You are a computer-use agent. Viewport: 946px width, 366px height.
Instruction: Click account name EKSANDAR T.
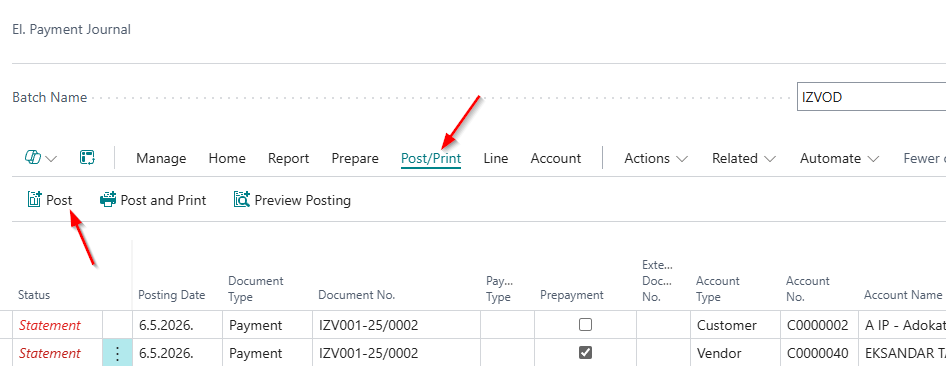pyautogui.click(x=905, y=353)
